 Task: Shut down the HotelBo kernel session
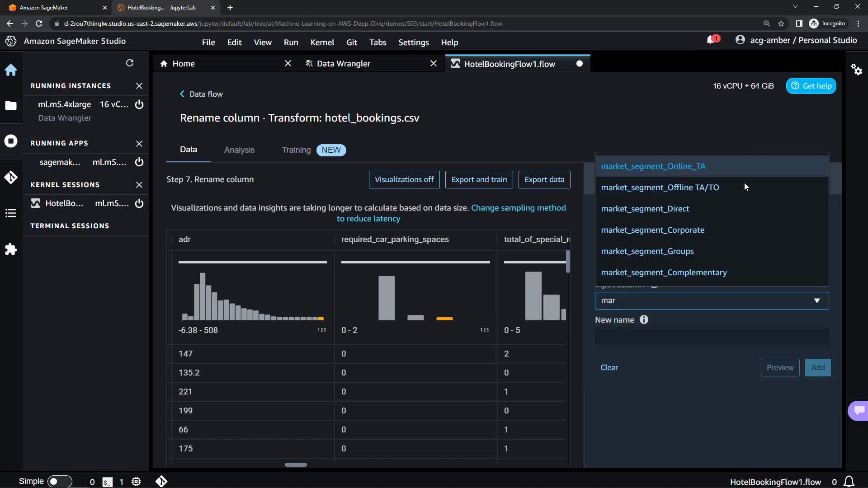click(139, 203)
